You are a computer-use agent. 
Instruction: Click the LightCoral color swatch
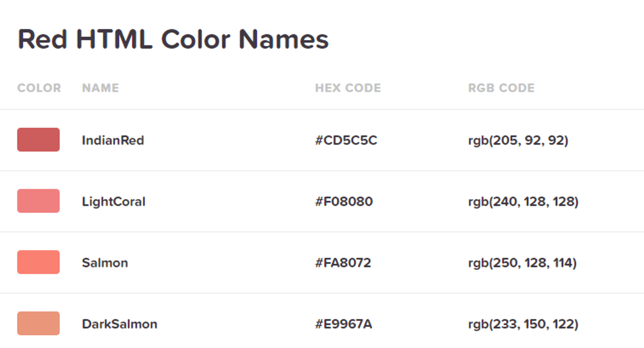pos(38,201)
